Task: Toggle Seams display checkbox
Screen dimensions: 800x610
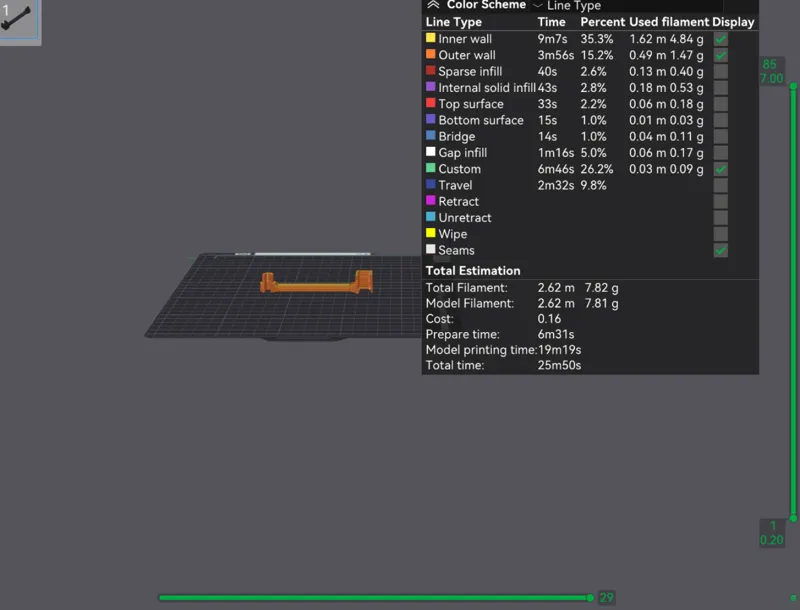Action: (x=720, y=250)
